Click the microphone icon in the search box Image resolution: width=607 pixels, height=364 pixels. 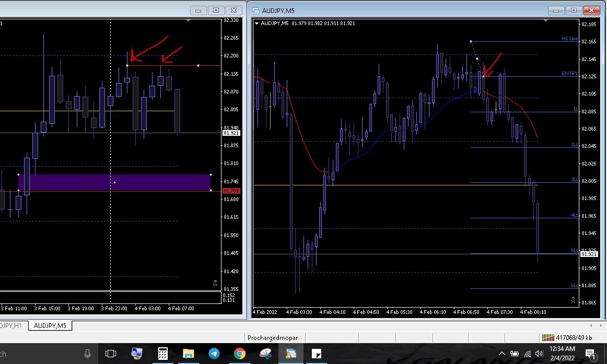tap(87, 354)
